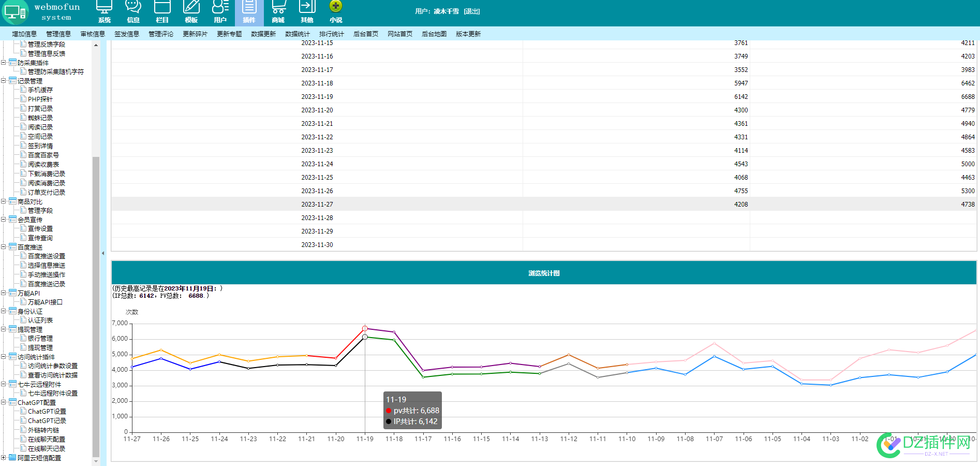Screen dimensions: 980x466
Task: Open the 商城 shopping cart icon
Action: [x=278, y=7]
